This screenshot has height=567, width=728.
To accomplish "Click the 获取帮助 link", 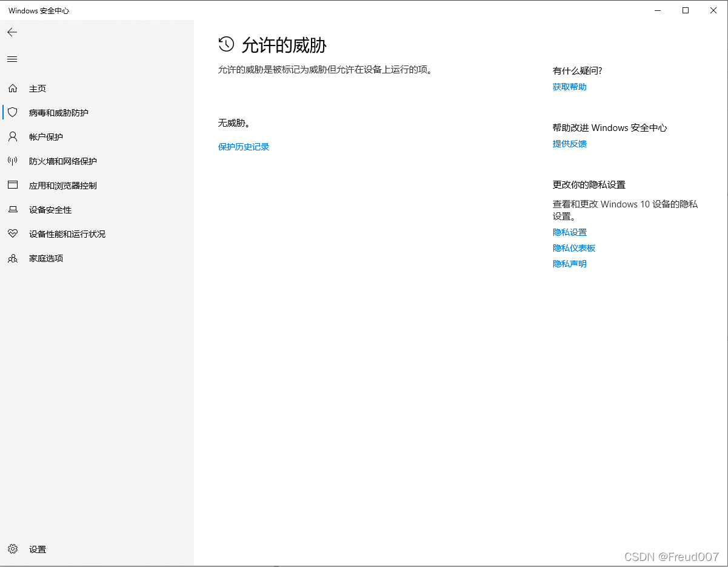I will coord(570,87).
